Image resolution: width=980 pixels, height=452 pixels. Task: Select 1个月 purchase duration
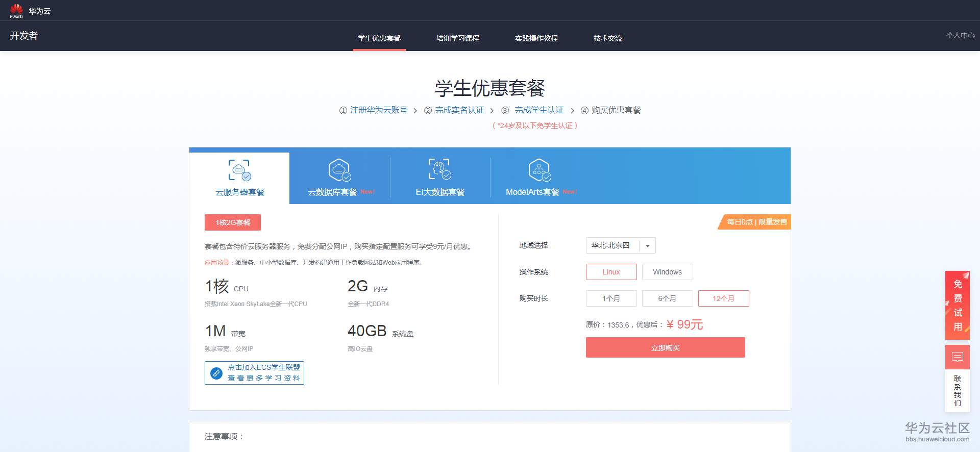pos(611,298)
